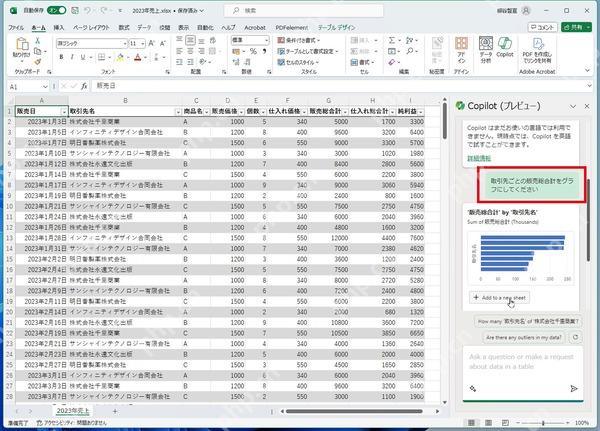Click the search box in title bar

coord(303,11)
